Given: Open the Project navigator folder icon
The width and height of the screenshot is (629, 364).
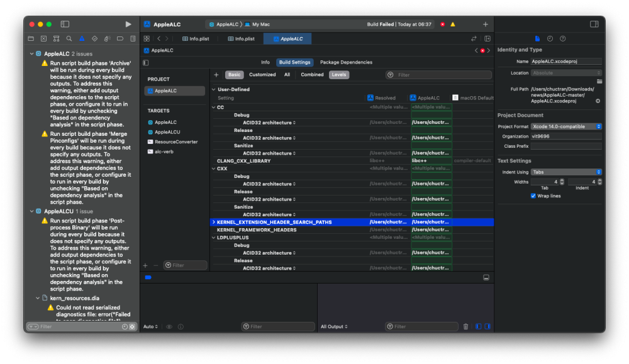Looking at the screenshot, I should [x=31, y=39].
